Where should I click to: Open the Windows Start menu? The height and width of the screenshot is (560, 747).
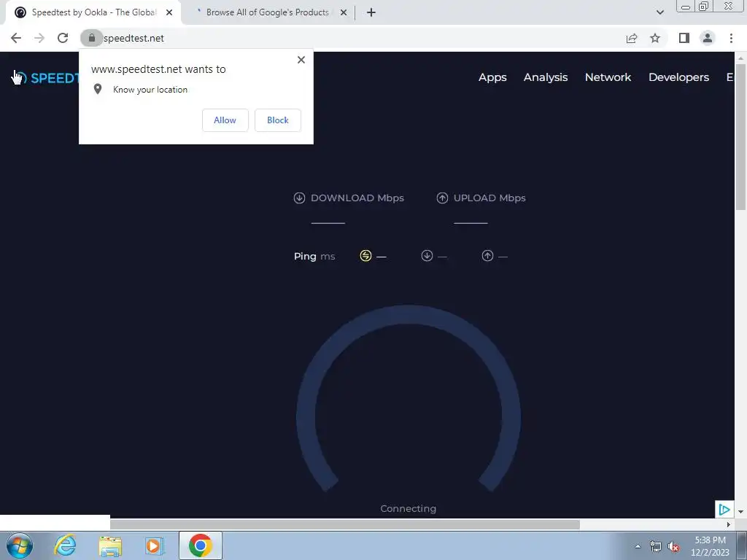(20, 545)
